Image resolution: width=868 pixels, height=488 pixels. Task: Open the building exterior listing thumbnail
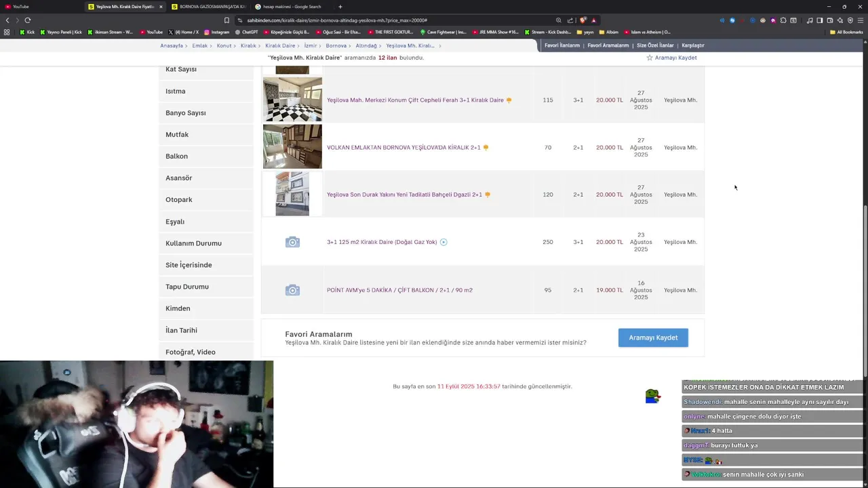[292, 195]
